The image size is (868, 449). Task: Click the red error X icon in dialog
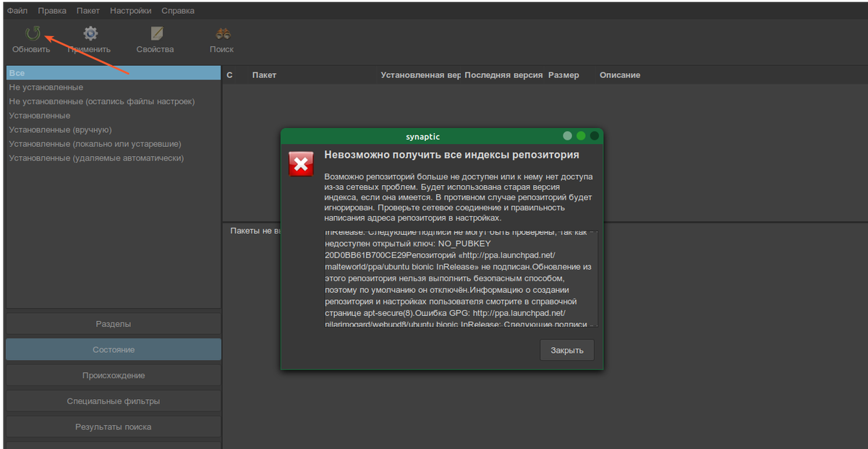pos(301,164)
